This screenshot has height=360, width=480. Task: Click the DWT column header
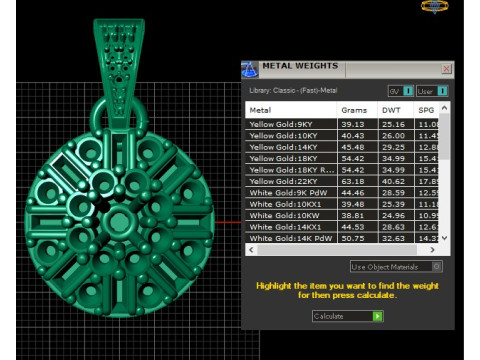point(396,110)
